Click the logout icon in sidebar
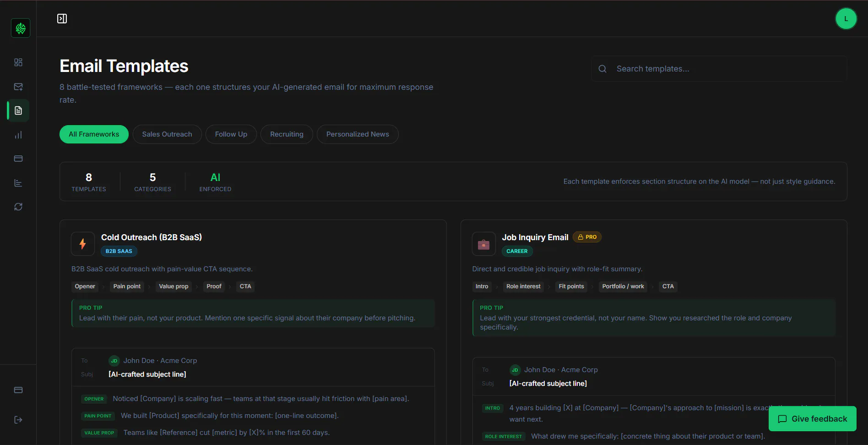 [x=18, y=420]
